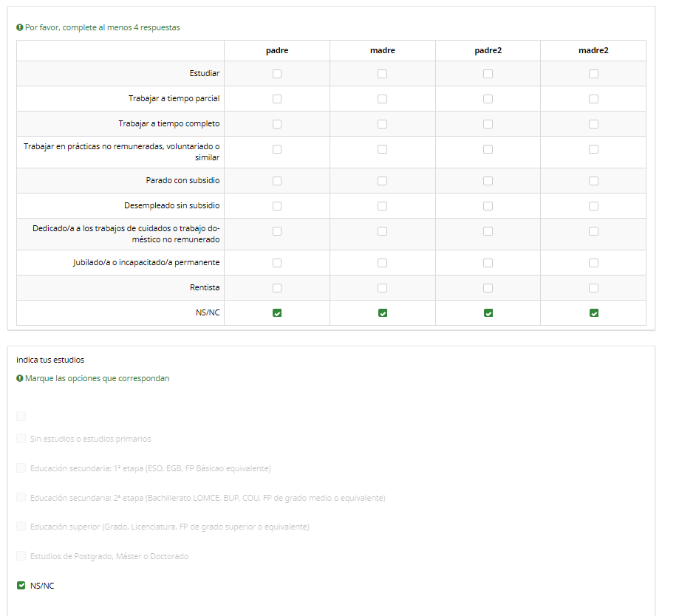Screen dimensions: 679x616
Task: Tick Trabajar a tiempo parcial for madre
Action: (382, 99)
